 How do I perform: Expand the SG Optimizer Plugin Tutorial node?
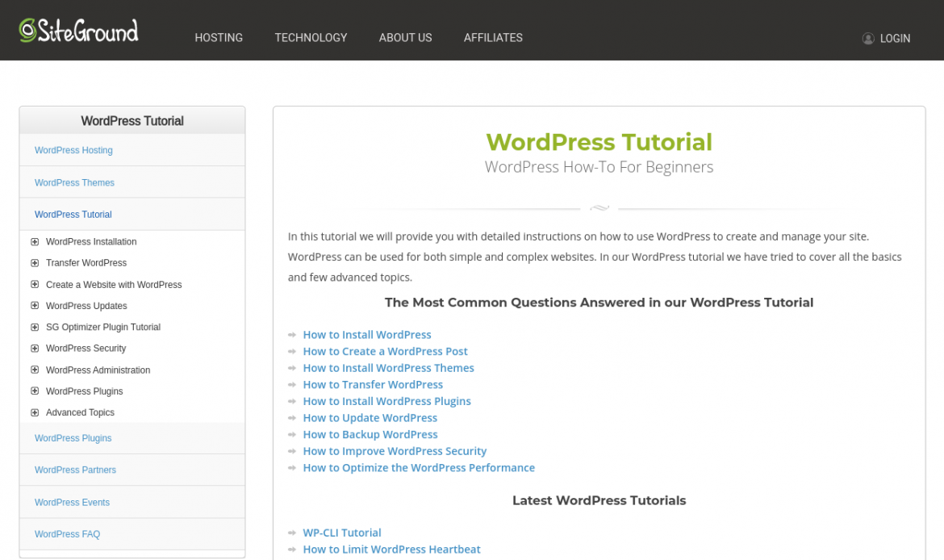[35, 327]
